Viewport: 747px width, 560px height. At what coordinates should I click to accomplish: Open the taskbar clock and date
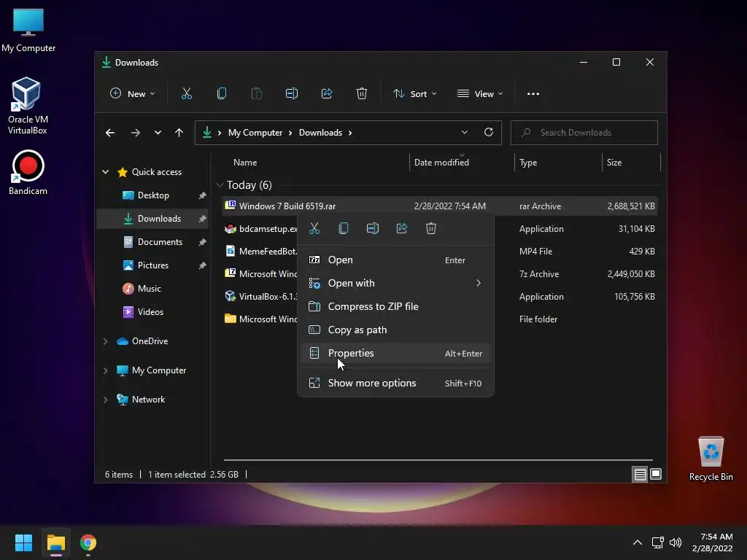pos(712,542)
